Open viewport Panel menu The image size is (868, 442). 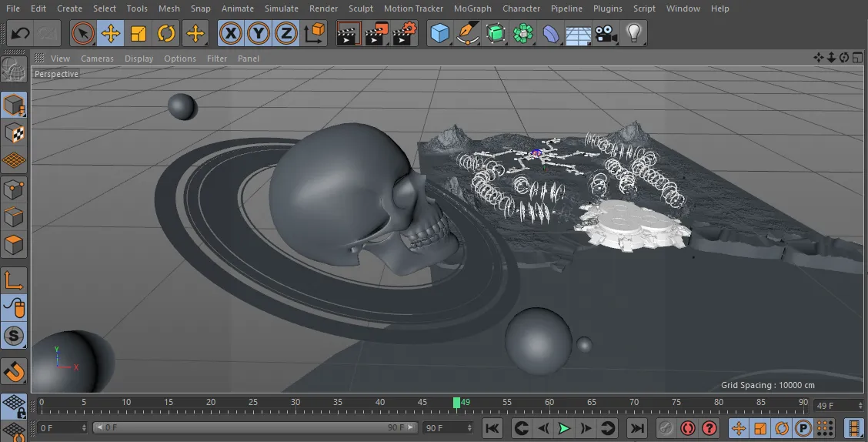point(249,59)
